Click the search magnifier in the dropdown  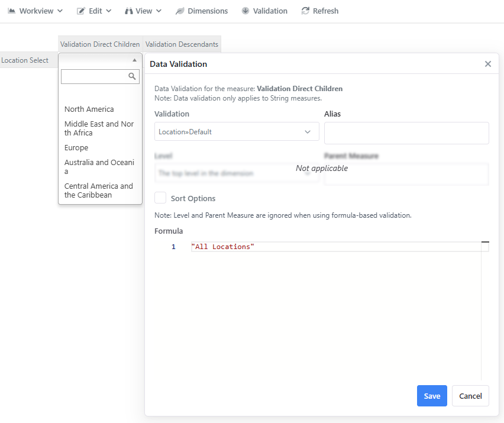(132, 76)
